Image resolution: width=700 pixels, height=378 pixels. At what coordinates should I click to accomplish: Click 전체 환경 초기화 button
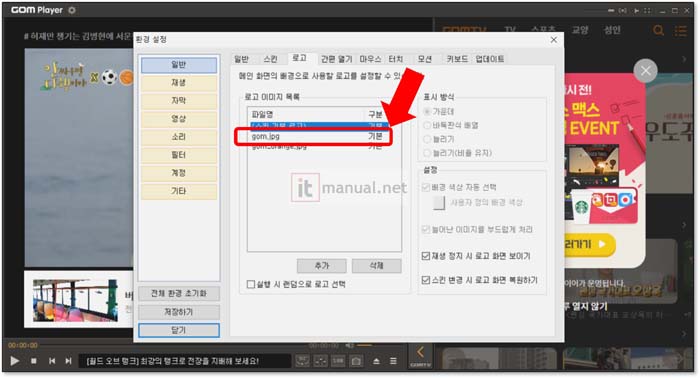179,294
